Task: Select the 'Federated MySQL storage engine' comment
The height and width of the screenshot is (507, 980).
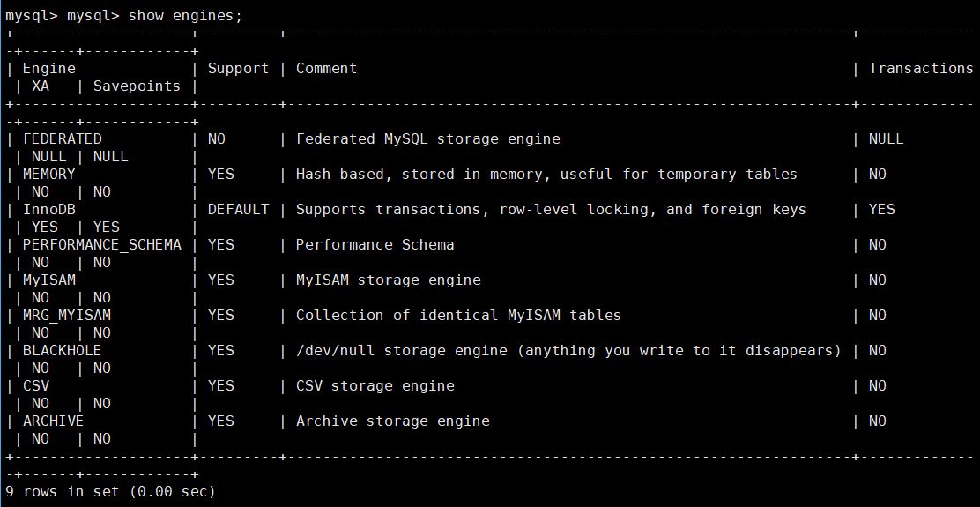Action: [x=427, y=138]
